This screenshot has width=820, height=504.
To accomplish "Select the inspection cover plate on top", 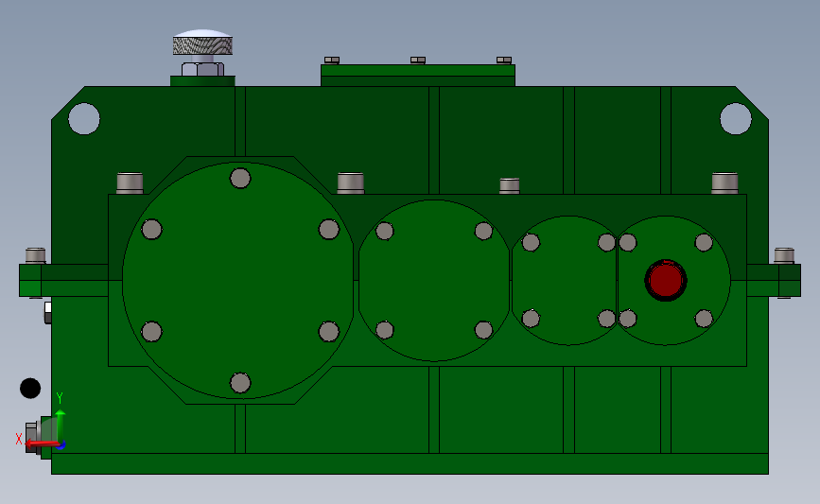I will [x=418, y=76].
